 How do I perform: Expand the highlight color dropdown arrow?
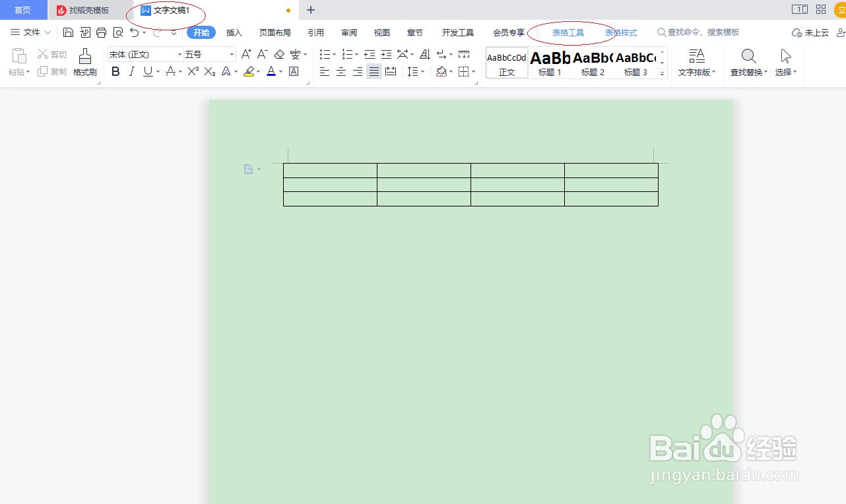coord(259,71)
